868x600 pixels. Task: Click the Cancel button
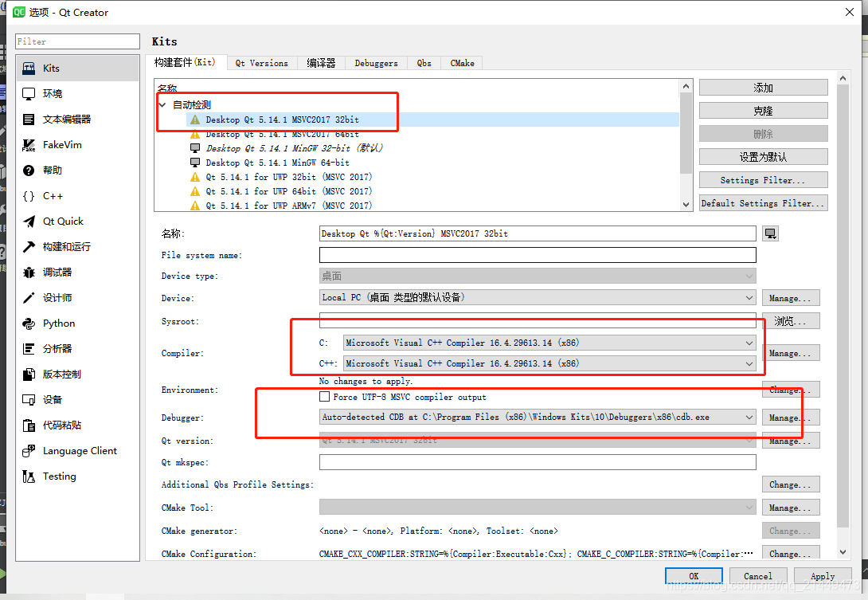[x=758, y=576]
